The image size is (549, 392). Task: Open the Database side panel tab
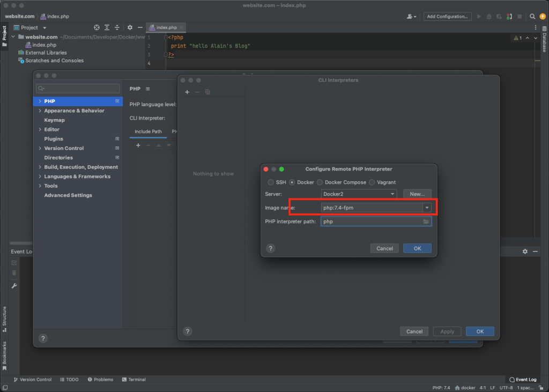coord(545,39)
